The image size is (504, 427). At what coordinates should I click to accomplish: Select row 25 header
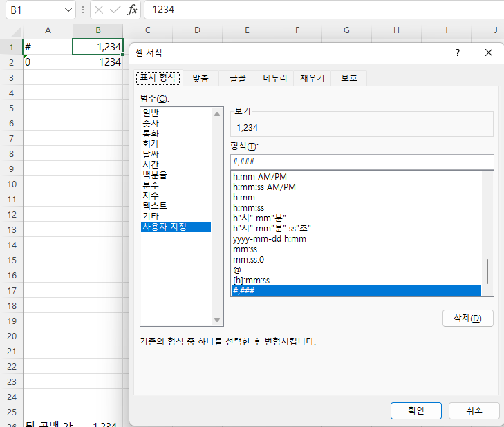pyautogui.click(x=12, y=412)
